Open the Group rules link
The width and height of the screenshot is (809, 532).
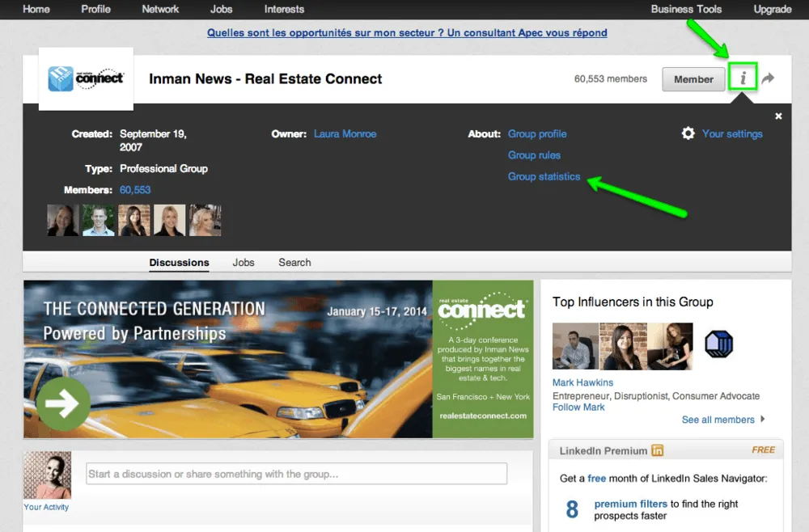pos(534,155)
